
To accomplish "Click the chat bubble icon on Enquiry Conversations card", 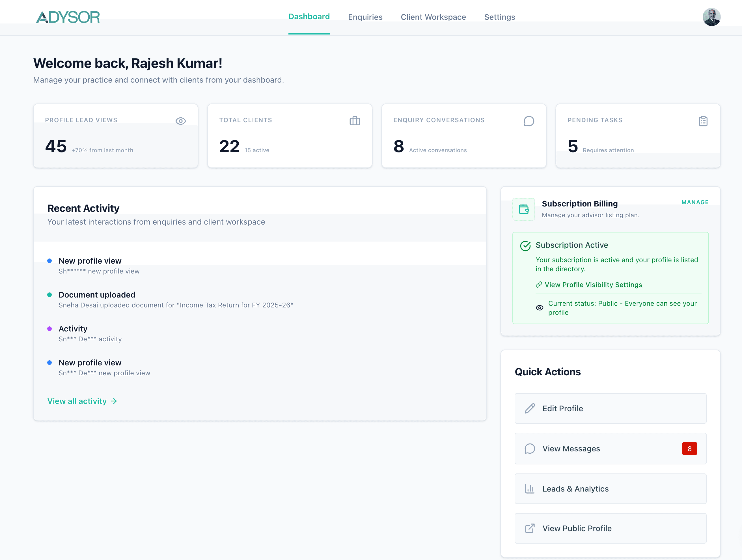I will tap(529, 121).
